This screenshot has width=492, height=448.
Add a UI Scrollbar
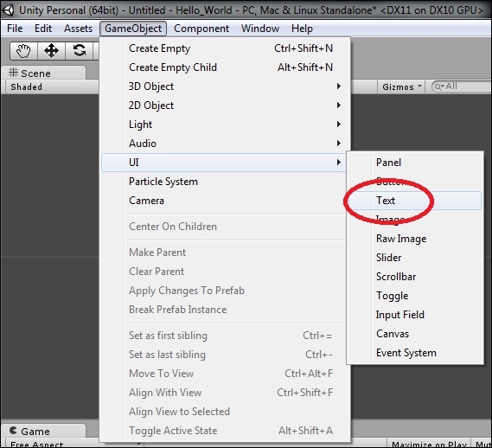click(415, 277)
